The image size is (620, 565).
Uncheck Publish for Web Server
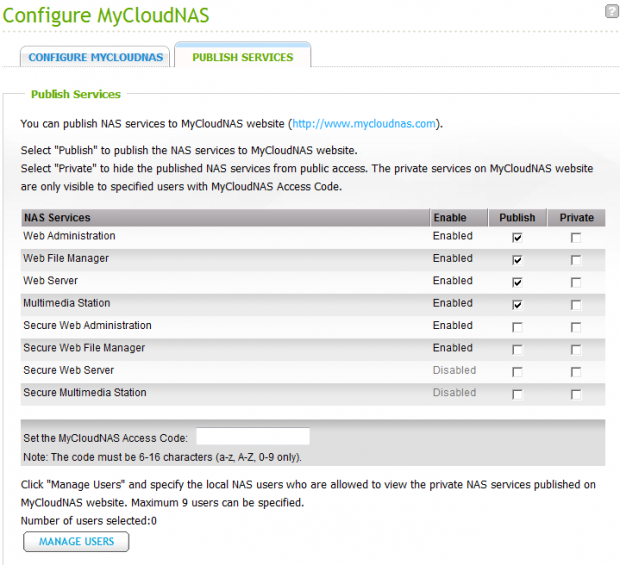tap(517, 282)
